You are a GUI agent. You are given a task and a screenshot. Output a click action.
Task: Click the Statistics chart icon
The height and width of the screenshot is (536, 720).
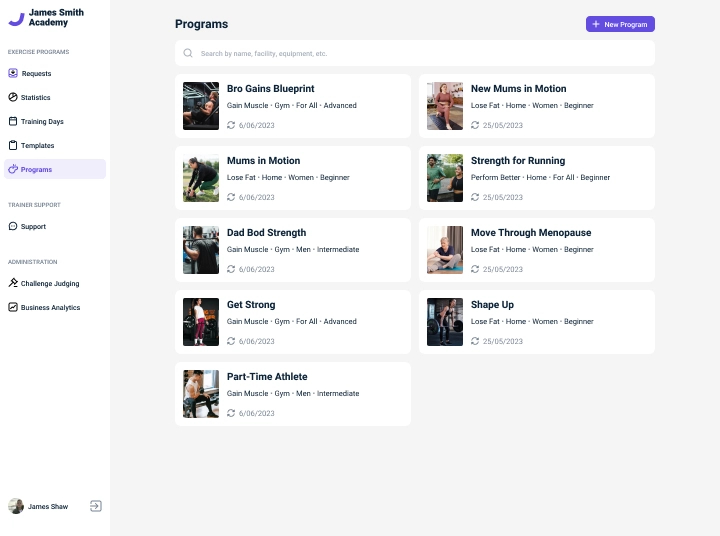(13, 97)
